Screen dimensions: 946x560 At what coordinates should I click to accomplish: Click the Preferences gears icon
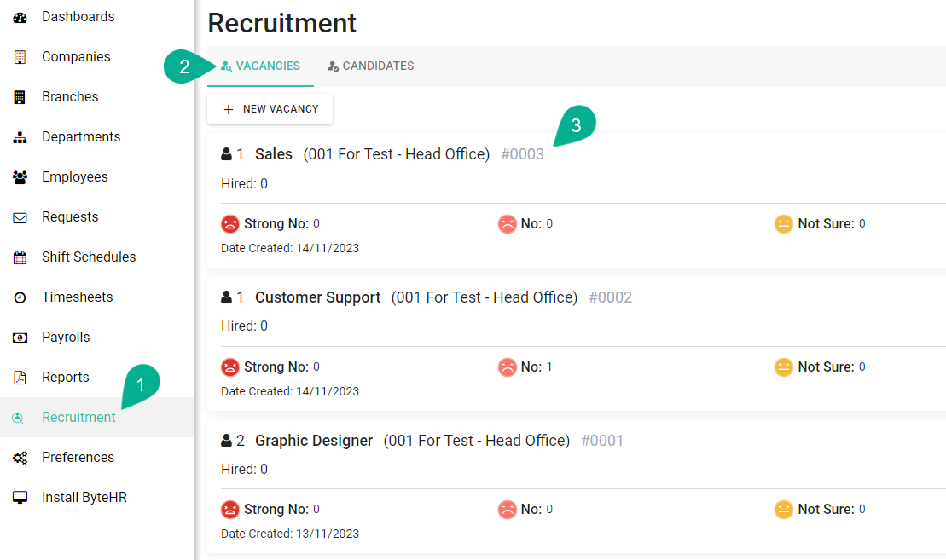pyautogui.click(x=20, y=458)
